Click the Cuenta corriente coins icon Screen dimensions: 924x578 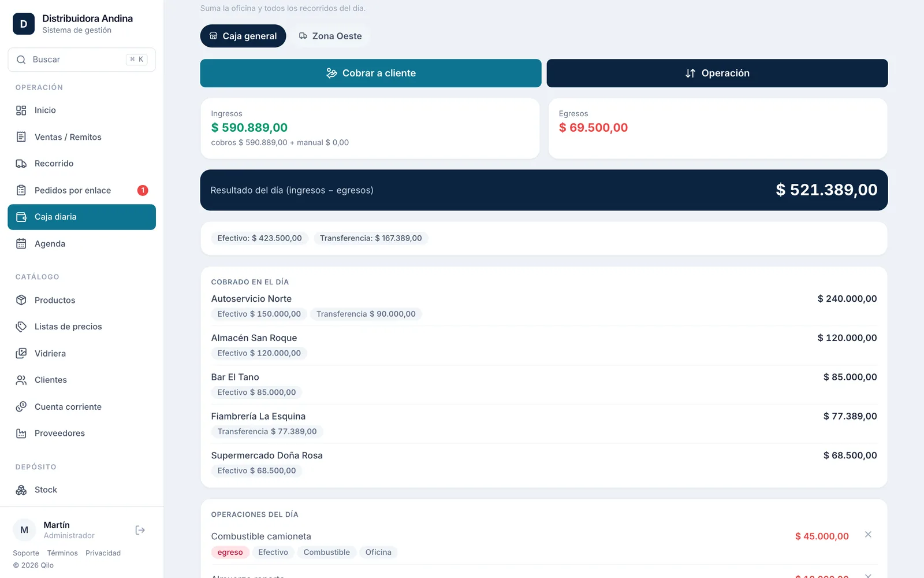pyautogui.click(x=21, y=407)
